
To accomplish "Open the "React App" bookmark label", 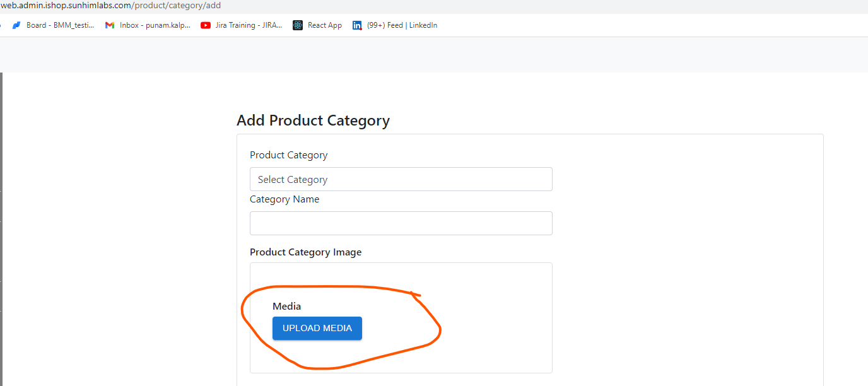I will click(x=324, y=25).
